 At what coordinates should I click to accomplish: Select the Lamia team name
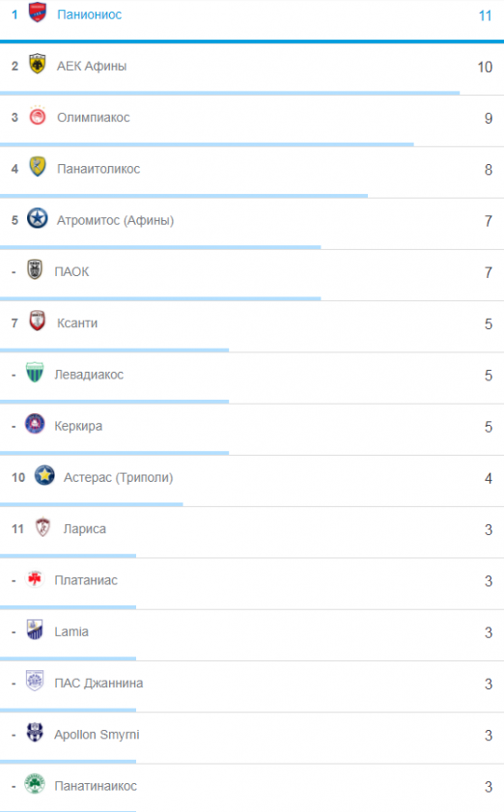[x=71, y=631]
